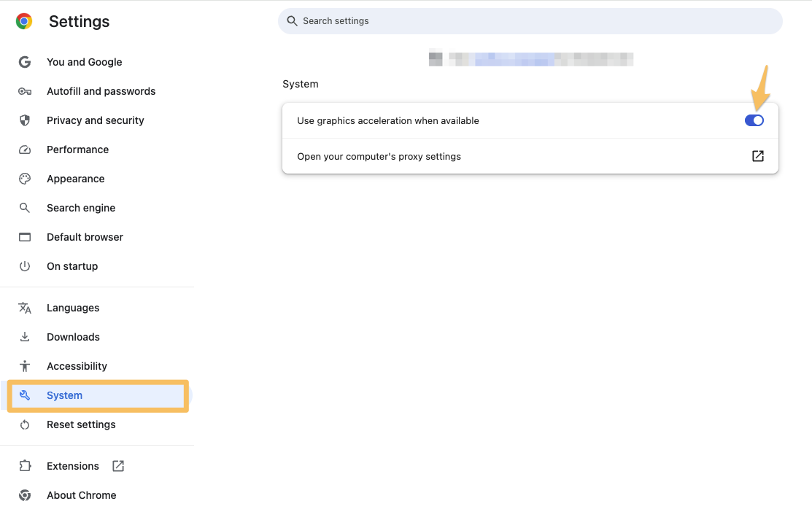Toggle graphics acceleration off
The image size is (812, 520).
click(754, 120)
